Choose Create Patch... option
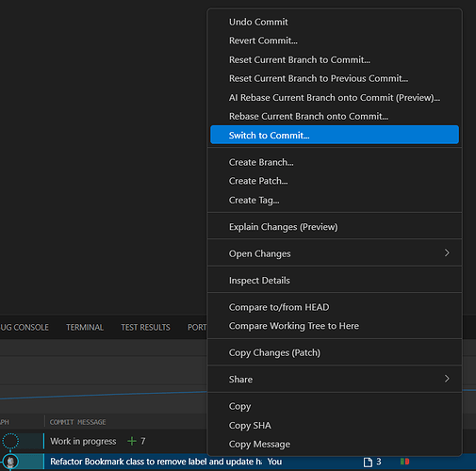Image resolution: width=476 pixels, height=471 pixels. 335,181
